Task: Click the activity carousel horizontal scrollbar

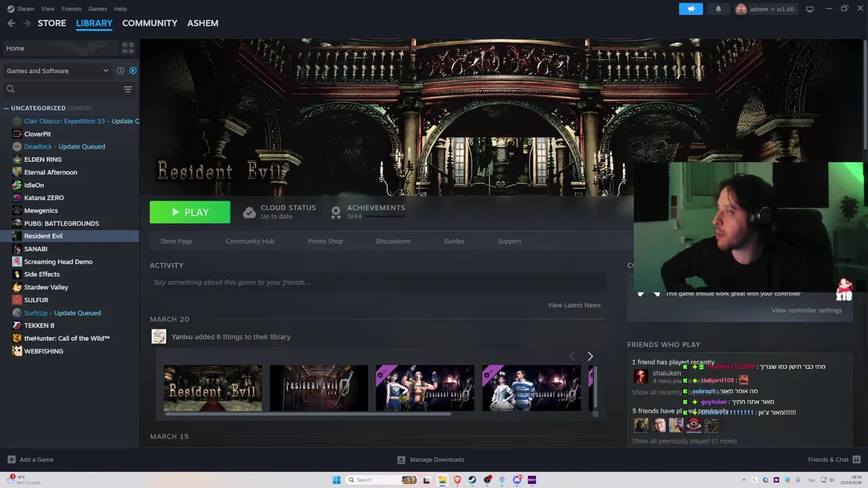Action: pos(308,414)
